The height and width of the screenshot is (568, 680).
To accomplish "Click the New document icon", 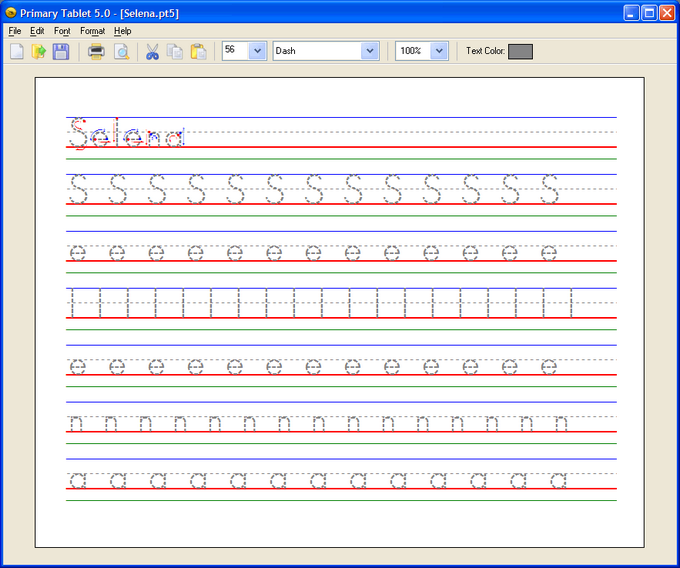I will click(17, 51).
